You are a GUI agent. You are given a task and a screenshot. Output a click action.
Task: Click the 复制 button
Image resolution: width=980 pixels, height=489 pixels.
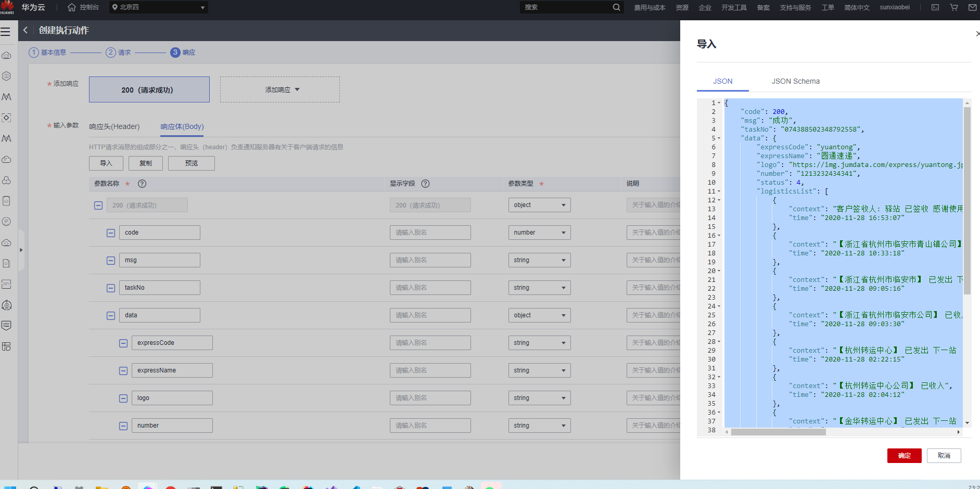146,163
